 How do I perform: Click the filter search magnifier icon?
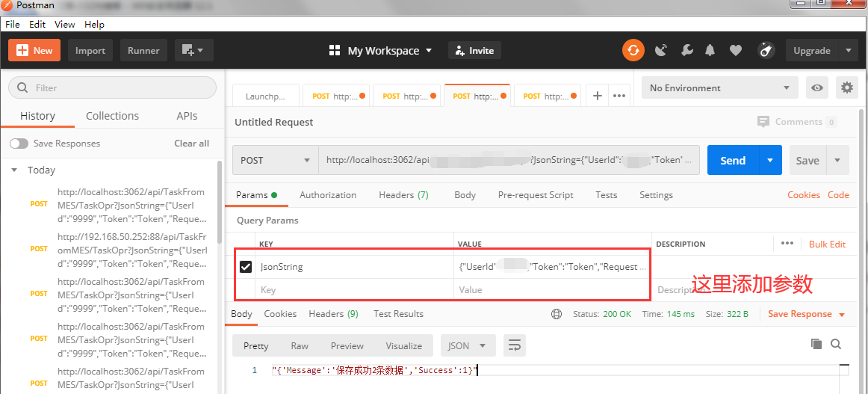tap(22, 87)
